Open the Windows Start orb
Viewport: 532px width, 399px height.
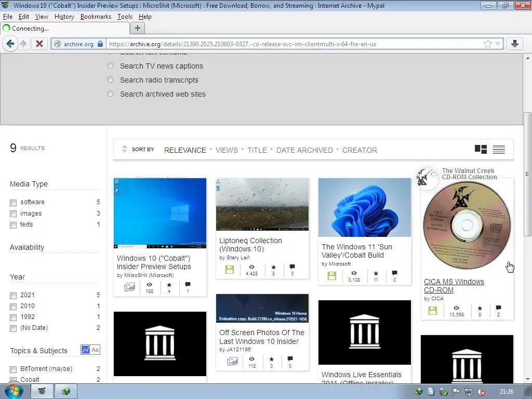click(14, 391)
